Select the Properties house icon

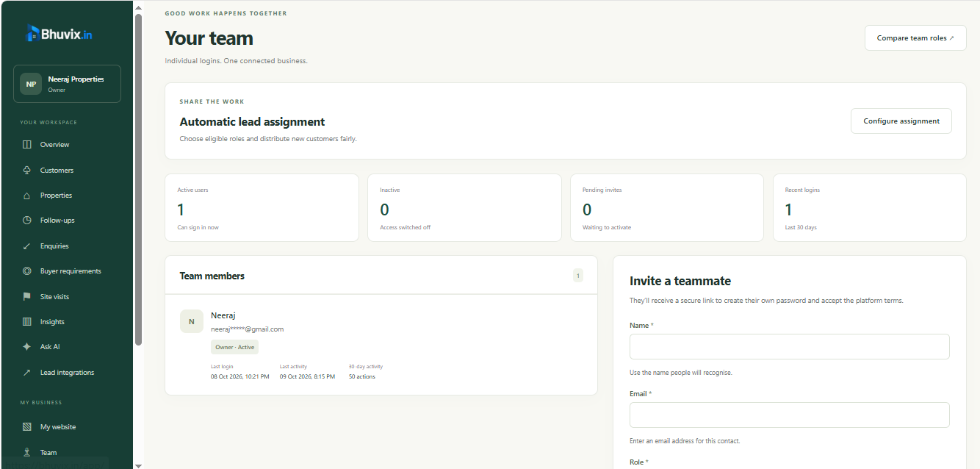click(27, 196)
